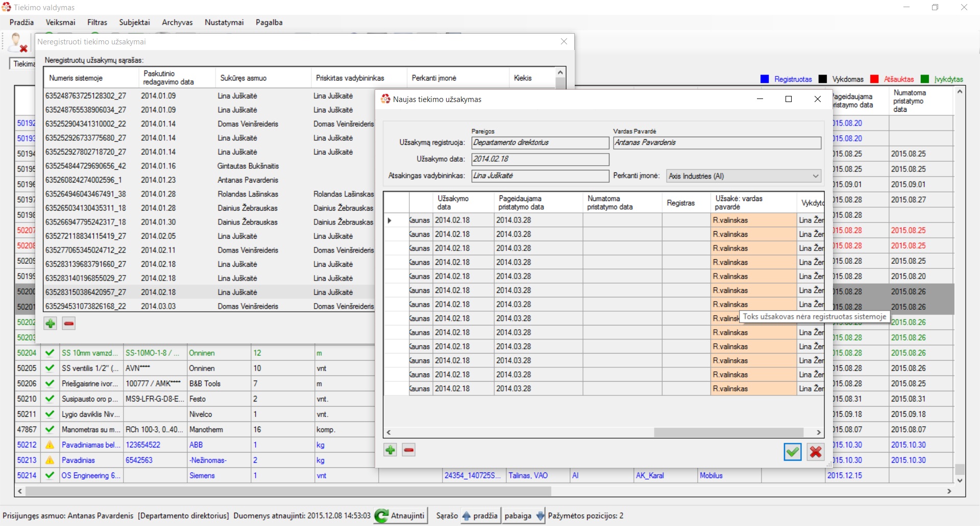Click the OS Engineering cell in row 50214
The width and height of the screenshot is (980, 526).
(x=91, y=475)
